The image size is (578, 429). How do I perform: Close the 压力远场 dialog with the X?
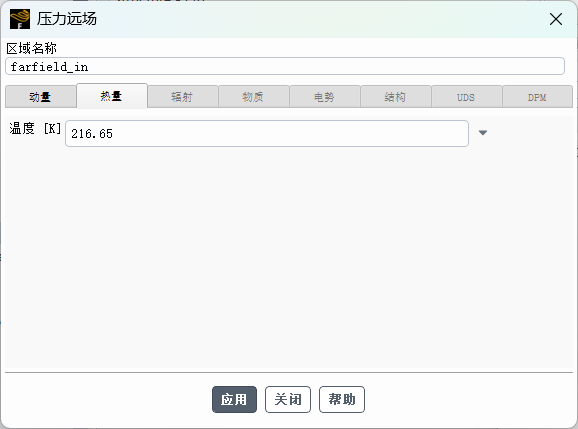pyautogui.click(x=556, y=19)
